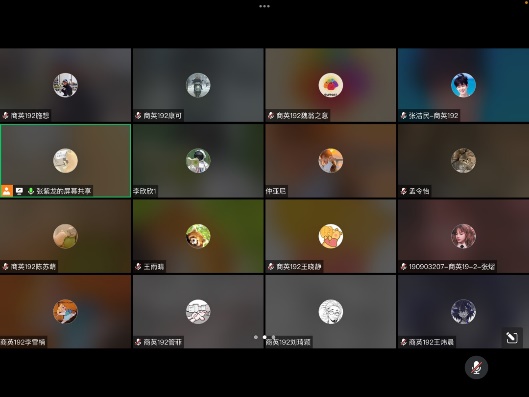Select the muted mic icon beside 190903207-商英19-2
Viewport: 529px width, 397px height.
[403, 267]
